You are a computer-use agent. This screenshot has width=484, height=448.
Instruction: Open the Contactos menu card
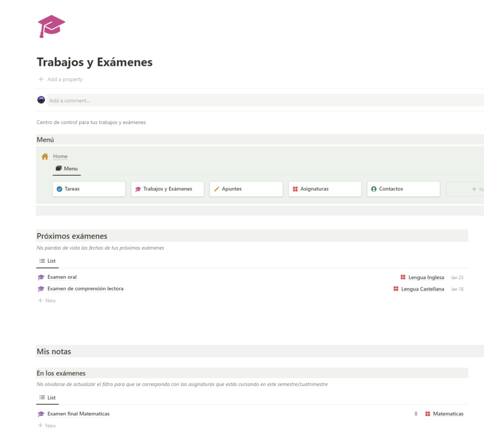coord(404,189)
